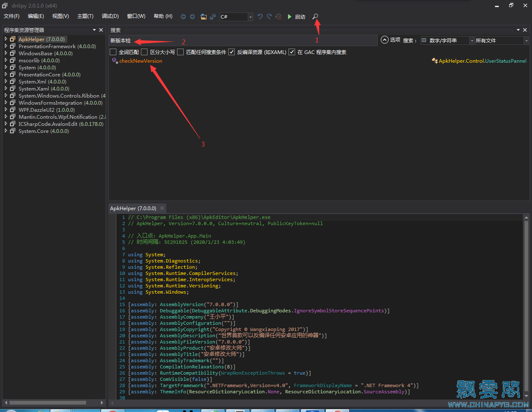
Task: Open the search panel options arrow
Action: (518, 30)
